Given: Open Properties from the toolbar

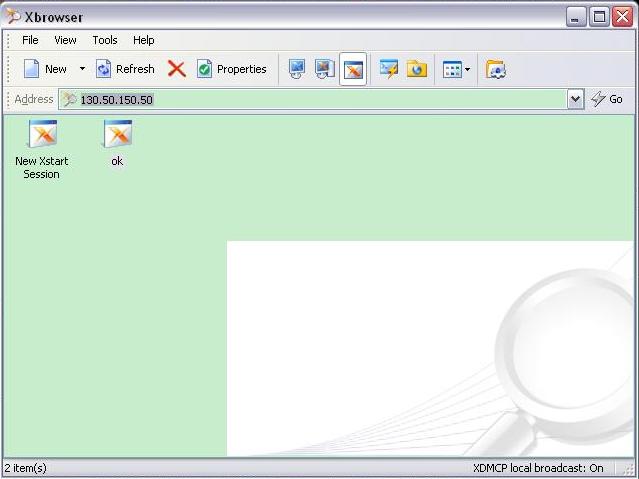Looking at the screenshot, I should (x=232, y=69).
